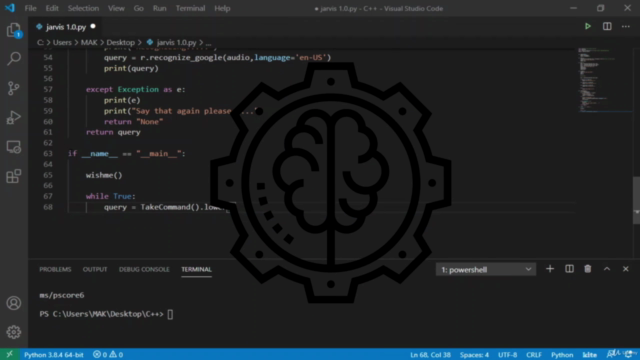Open the View menu
The width and height of the screenshot is (640, 360).
[116, 8]
